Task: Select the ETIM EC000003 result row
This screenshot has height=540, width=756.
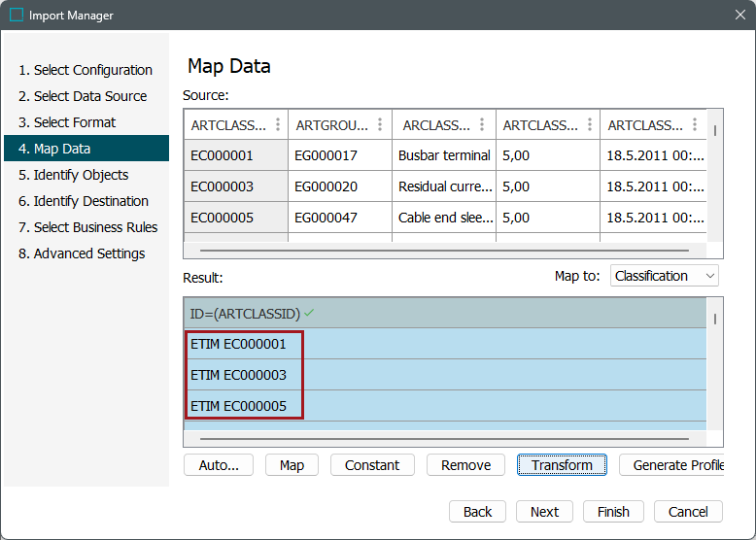Action: pos(239,375)
